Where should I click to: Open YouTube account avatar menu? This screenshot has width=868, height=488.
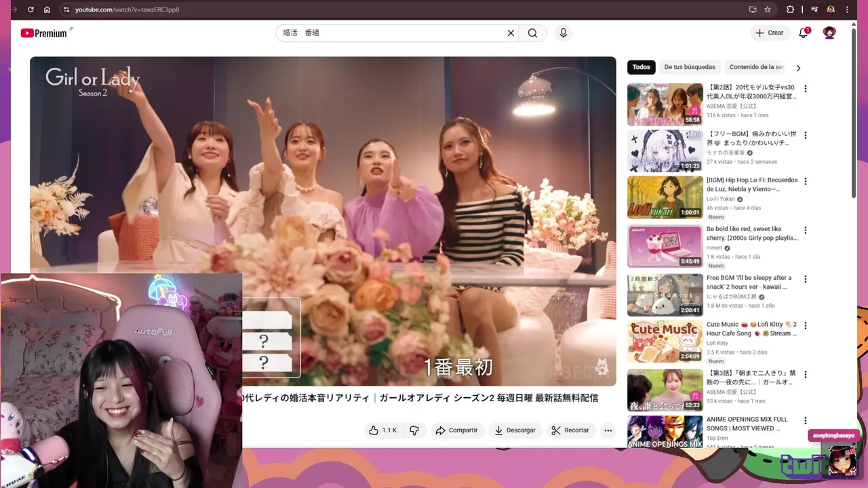(x=829, y=33)
